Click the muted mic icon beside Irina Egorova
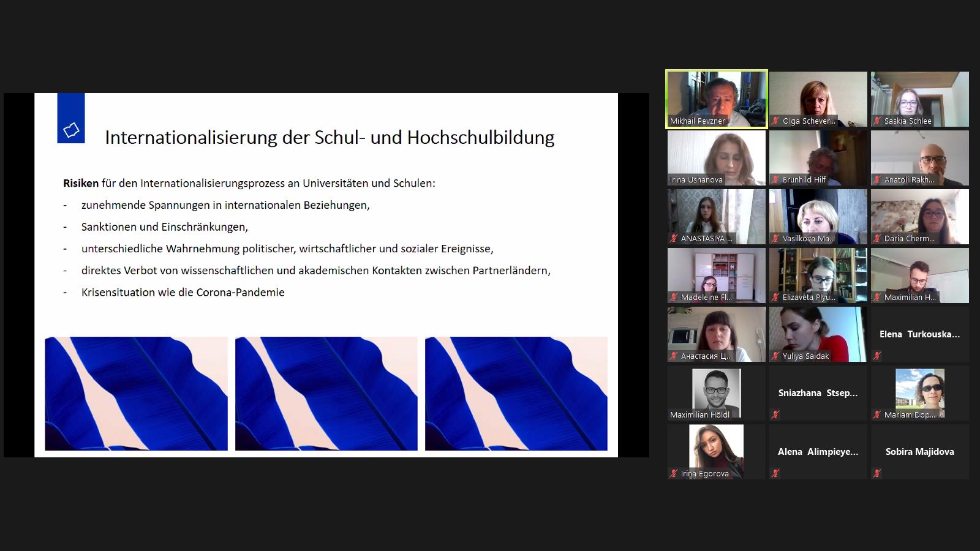Screen dimensions: 980x551 (674, 473)
